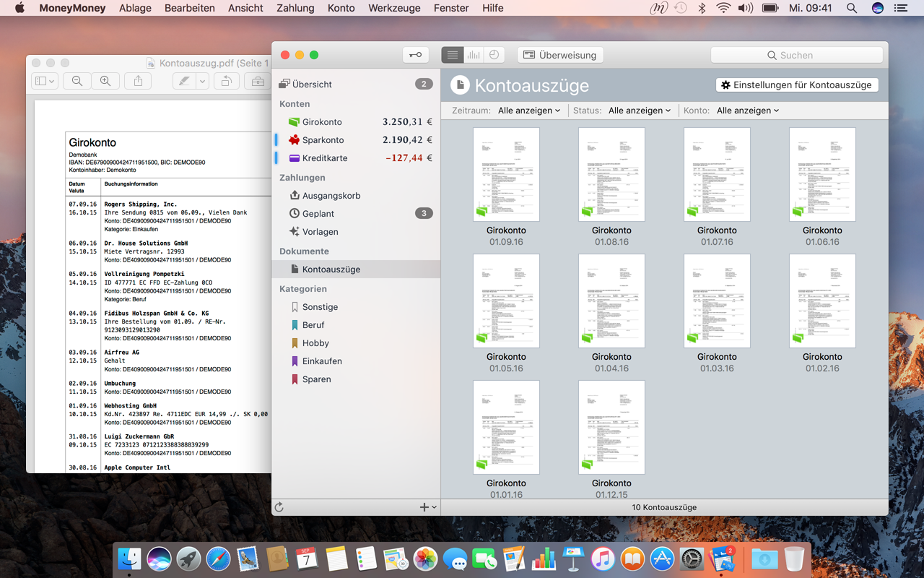Screen dimensions: 924x578
Task: Open Notification Center from menu bar
Action: click(900, 8)
